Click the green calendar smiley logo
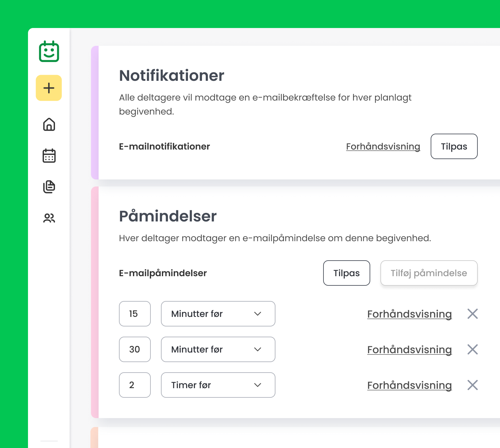Viewport: 500px width, 448px height. click(49, 52)
